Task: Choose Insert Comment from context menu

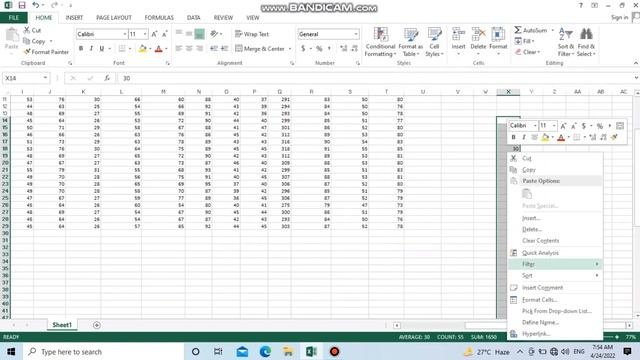Action: pos(555,288)
